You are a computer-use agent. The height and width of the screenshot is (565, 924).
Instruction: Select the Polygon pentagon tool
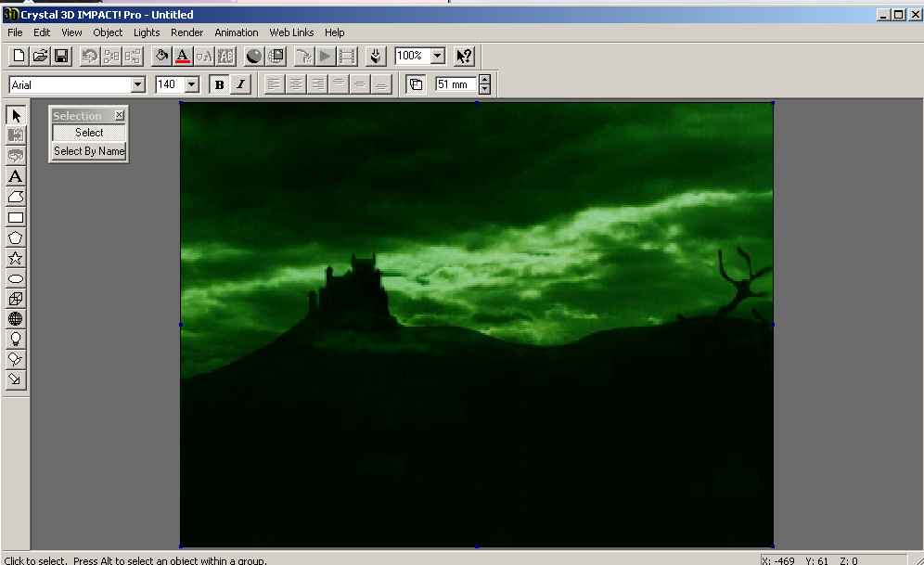coord(16,238)
